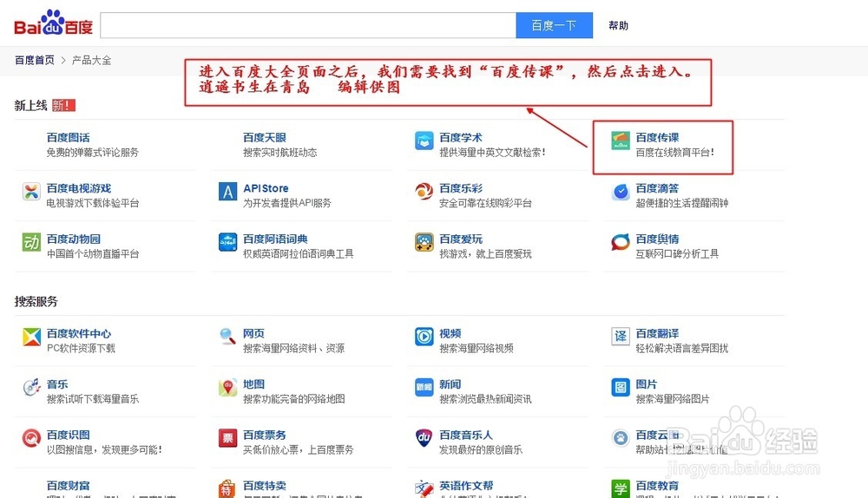Click the 百度识图 icon
868x498 pixels.
pos(31,438)
